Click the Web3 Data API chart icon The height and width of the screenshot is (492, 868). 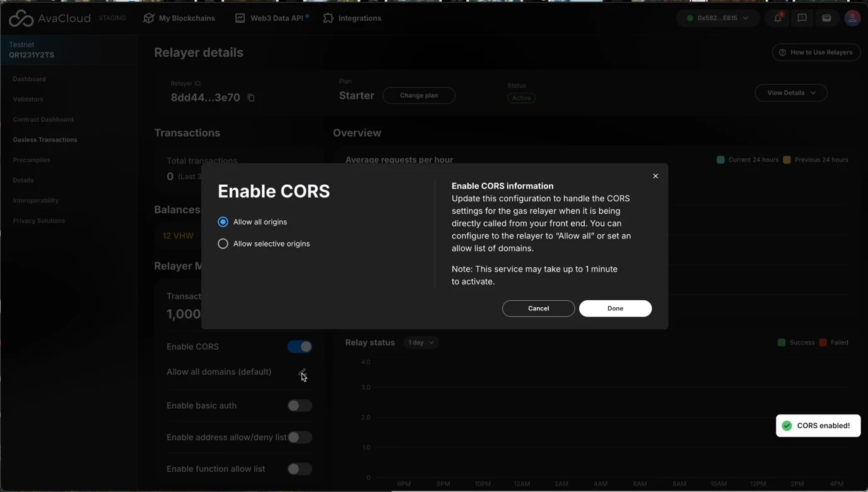[x=240, y=18]
